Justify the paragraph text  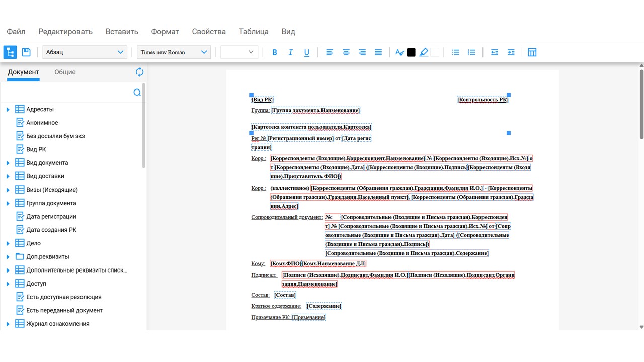(378, 52)
